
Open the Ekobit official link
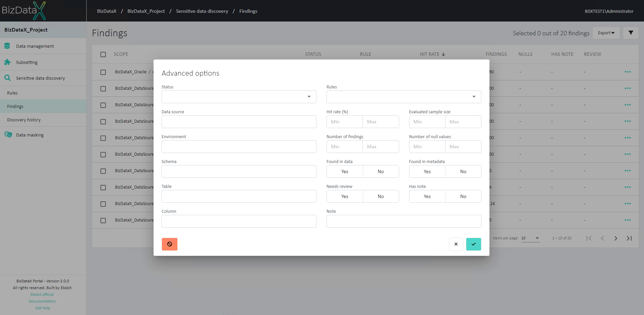42,294
